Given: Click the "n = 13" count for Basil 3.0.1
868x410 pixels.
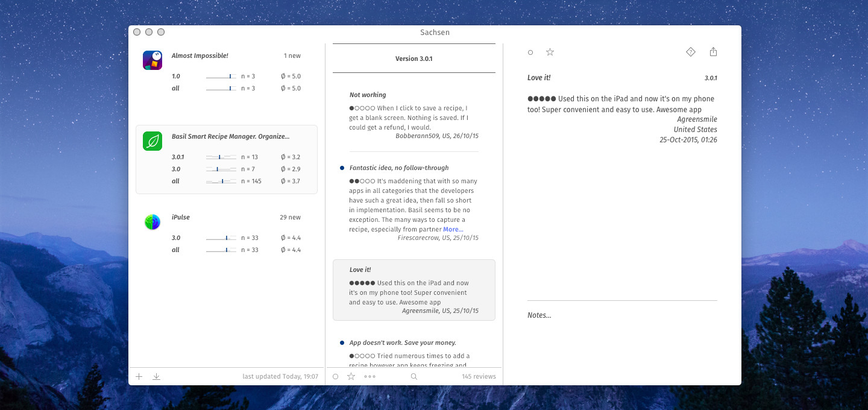Looking at the screenshot, I should 250,157.
